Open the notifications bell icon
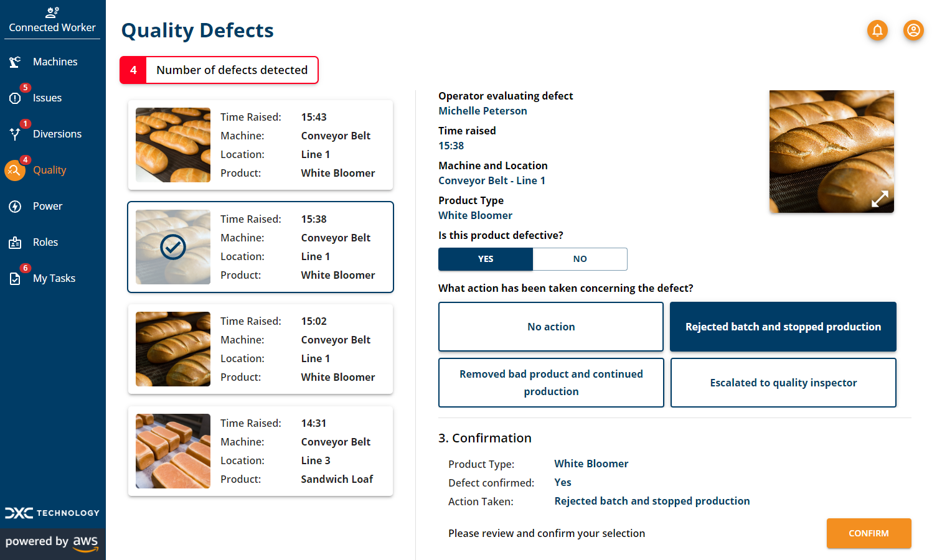The height and width of the screenshot is (560, 937). pyautogui.click(x=877, y=30)
